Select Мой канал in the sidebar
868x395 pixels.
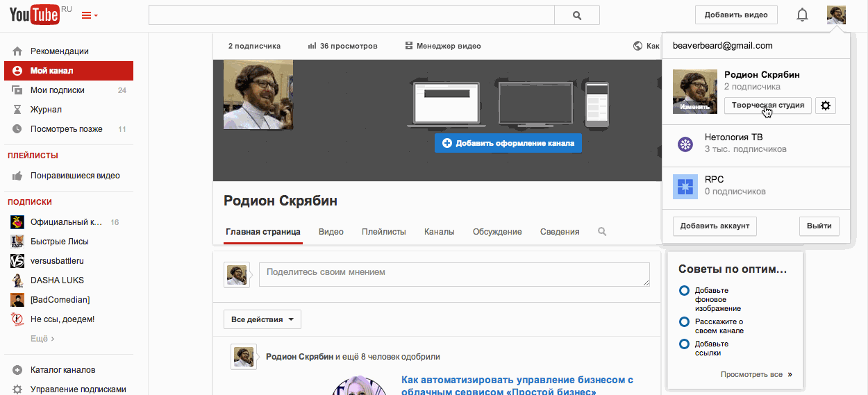coord(69,71)
